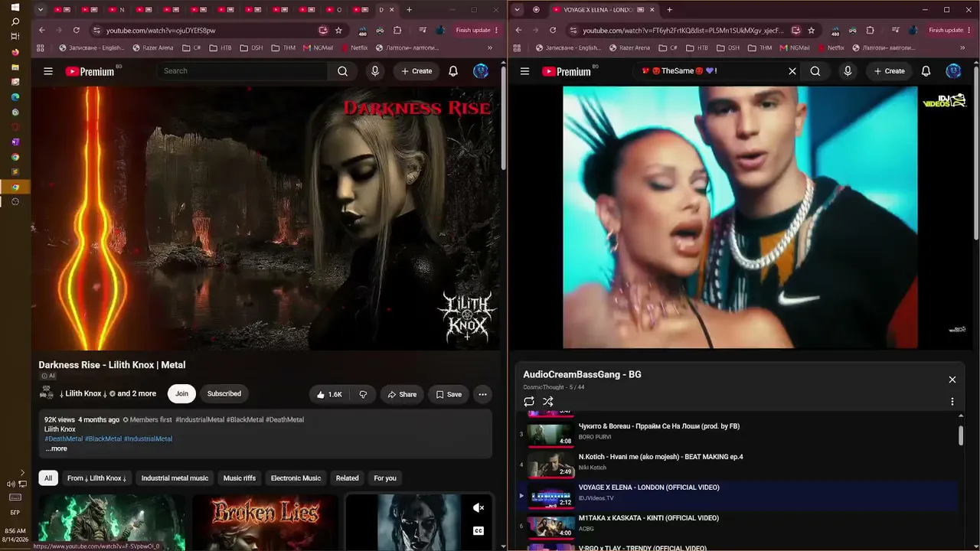Select the Related filter chip
This screenshot has width=980, height=551.
[347, 478]
